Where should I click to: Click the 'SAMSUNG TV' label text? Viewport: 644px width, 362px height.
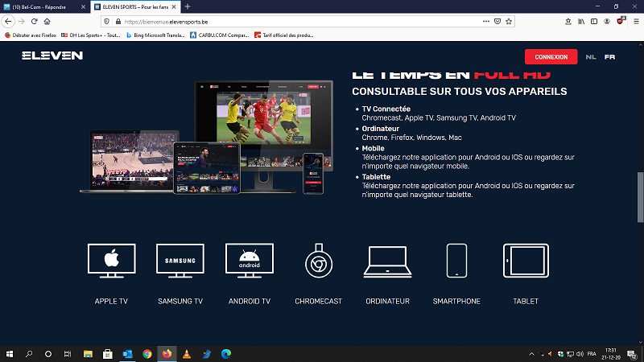[180, 301]
